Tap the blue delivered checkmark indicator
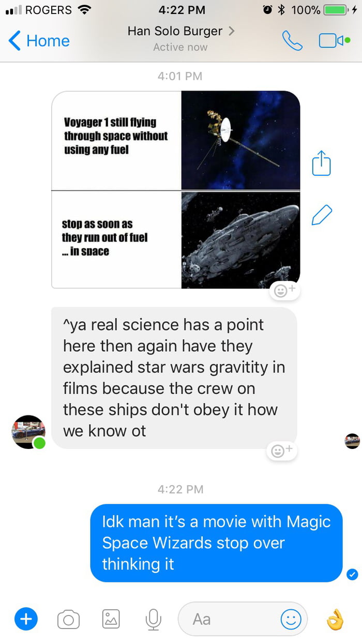The image size is (362, 644). 352,574
